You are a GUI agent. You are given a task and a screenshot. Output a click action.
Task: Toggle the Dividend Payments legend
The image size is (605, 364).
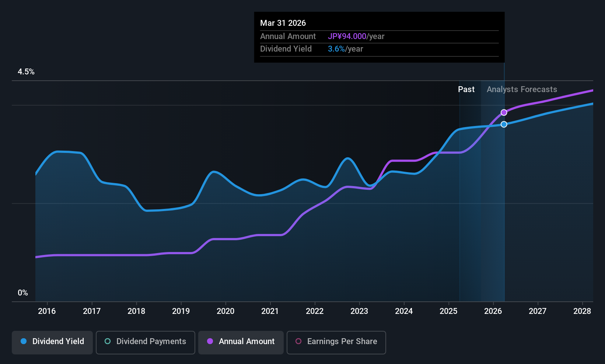click(146, 342)
